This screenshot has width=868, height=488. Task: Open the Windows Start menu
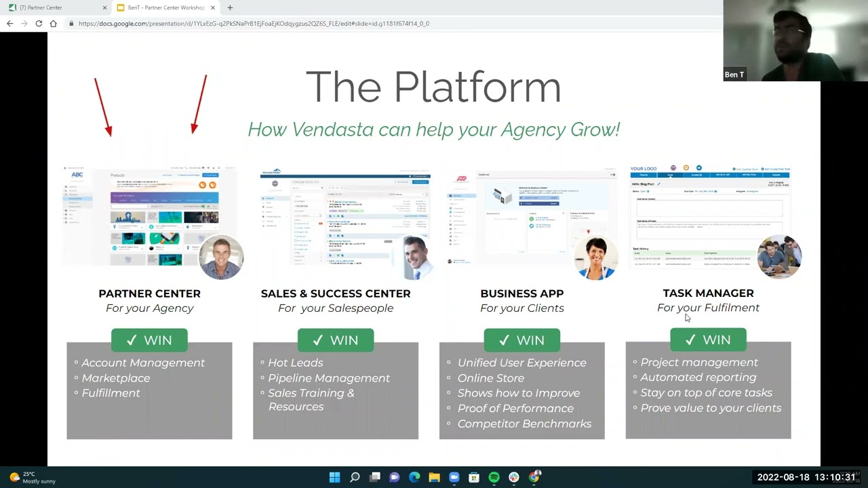(334, 477)
